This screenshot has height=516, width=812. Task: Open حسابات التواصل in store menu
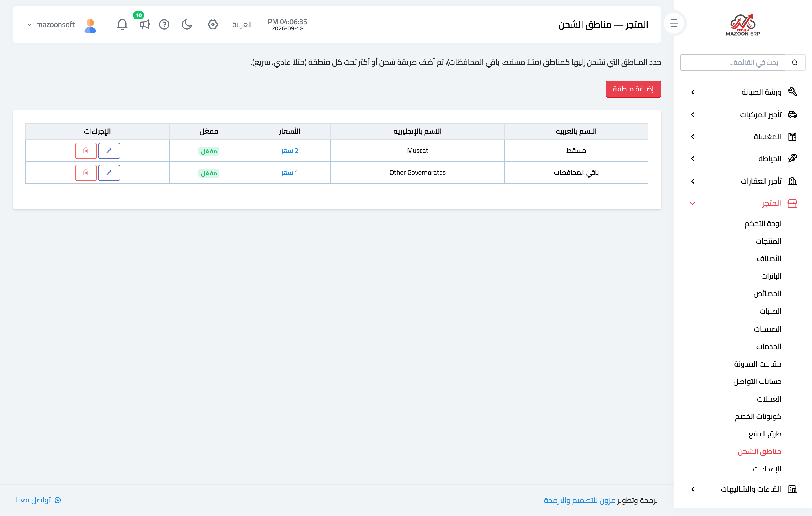point(758,382)
